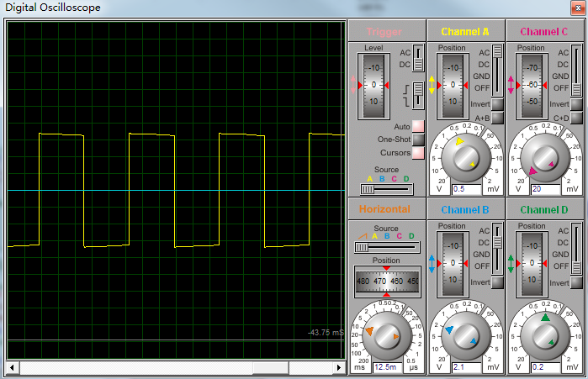
Task: Click Channel A yellow coarse pointer
Action: 459,141
